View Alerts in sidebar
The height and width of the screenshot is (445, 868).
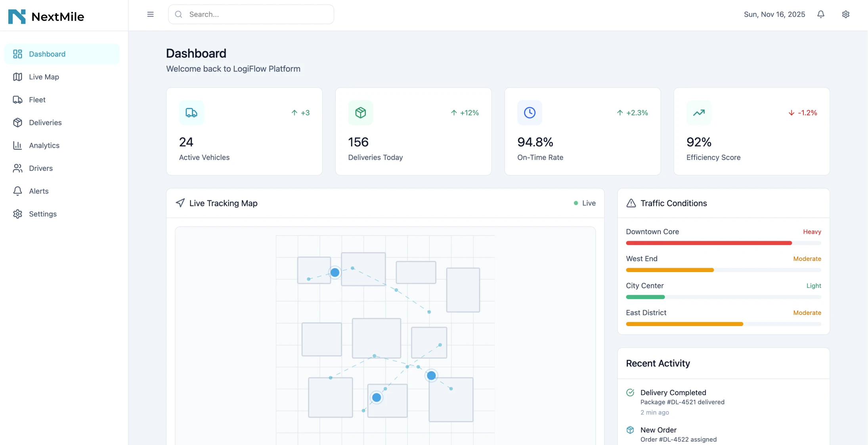tap(38, 191)
